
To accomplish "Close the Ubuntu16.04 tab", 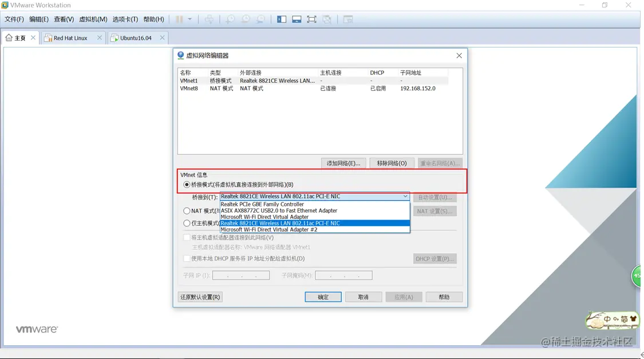I will 162,38.
